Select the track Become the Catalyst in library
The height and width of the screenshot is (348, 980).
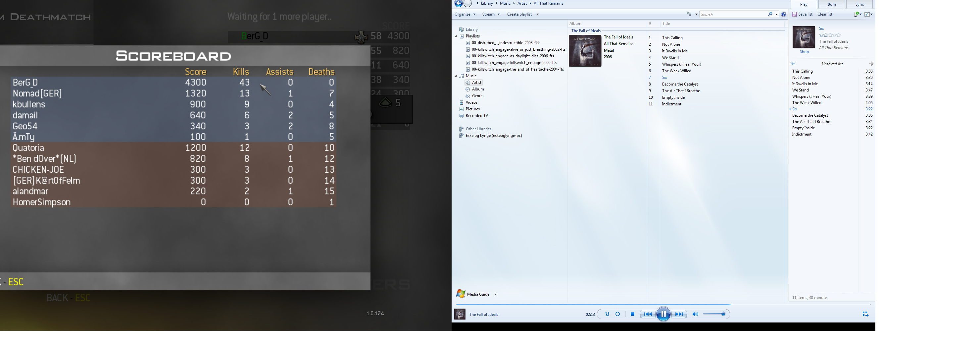point(680,85)
